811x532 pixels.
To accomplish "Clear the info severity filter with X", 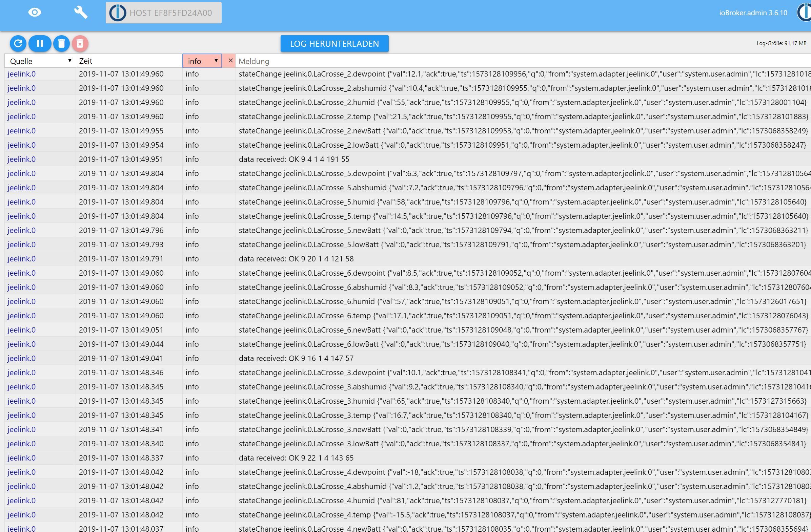I will tap(230, 61).
